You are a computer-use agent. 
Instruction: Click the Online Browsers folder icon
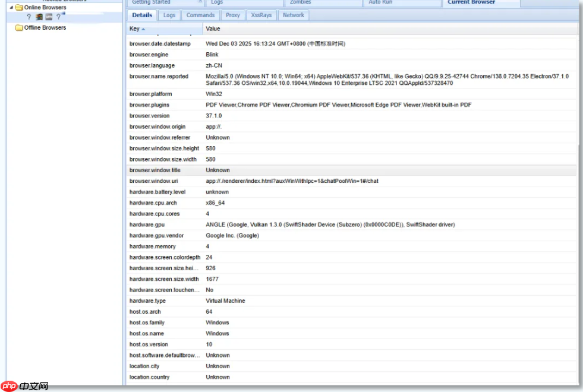pyautogui.click(x=19, y=8)
